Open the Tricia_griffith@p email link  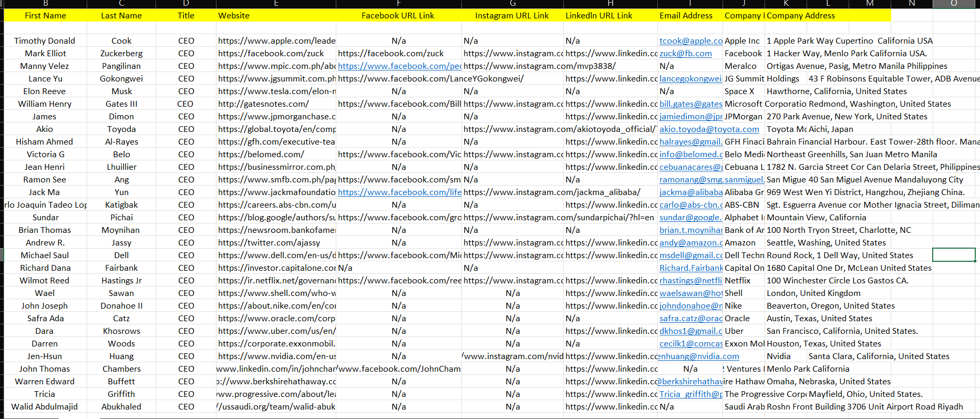click(690, 394)
